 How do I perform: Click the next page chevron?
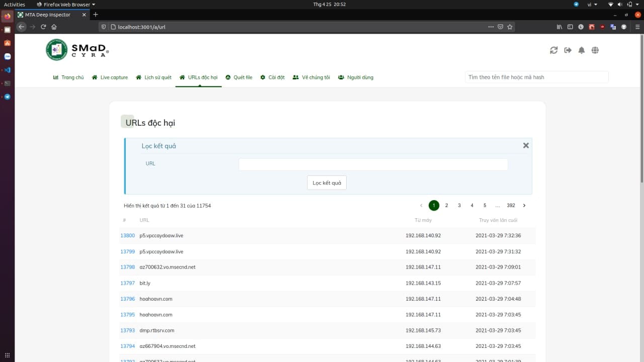[524, 205]
